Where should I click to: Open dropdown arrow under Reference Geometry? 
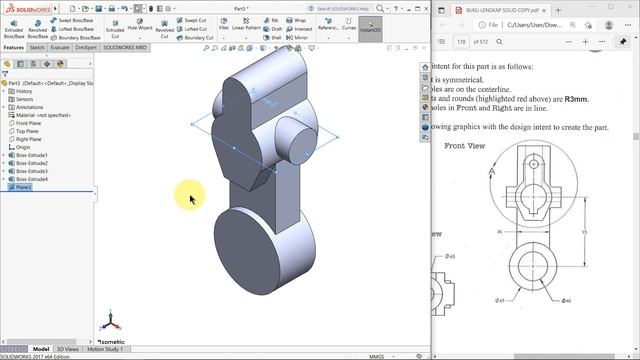pyautogui.click(x=328, y=38)
